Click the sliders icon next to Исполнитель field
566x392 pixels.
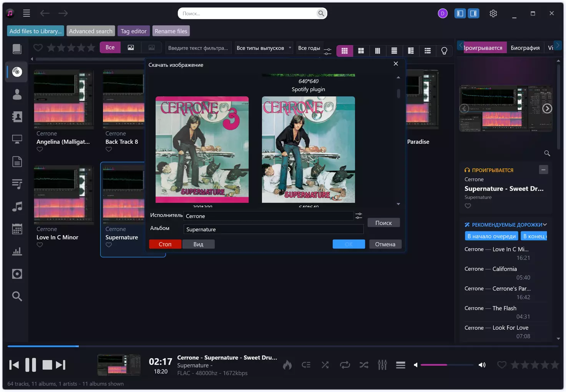click(359, 216)
